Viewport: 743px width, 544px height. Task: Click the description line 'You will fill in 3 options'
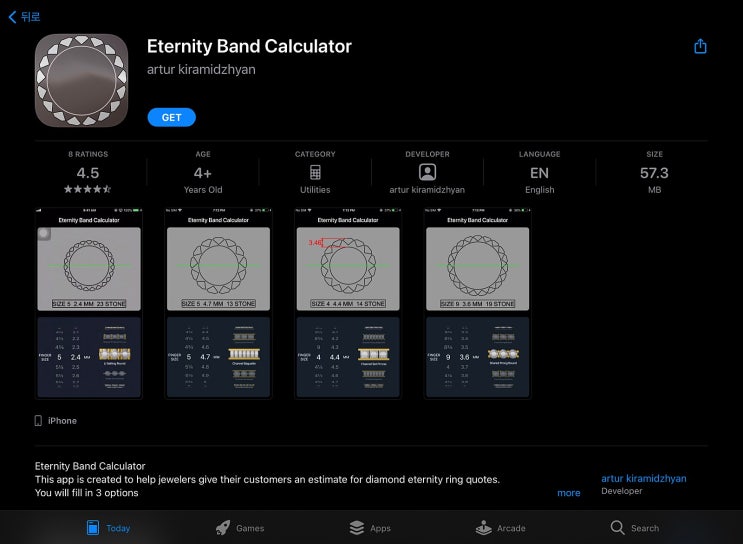pos(87,493)
